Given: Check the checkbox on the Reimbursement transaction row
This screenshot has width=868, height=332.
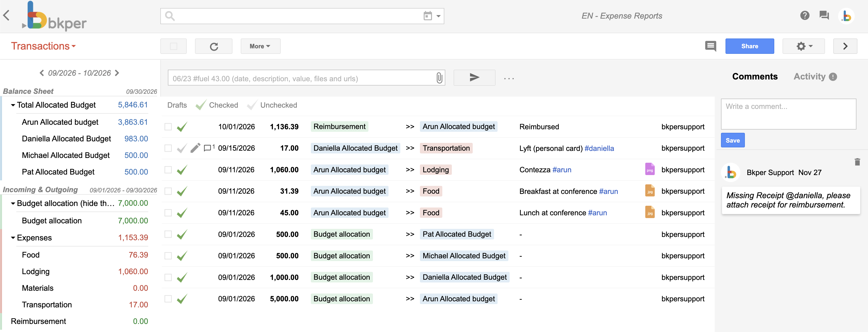Looking at the screenshot, I should [168, 127].
